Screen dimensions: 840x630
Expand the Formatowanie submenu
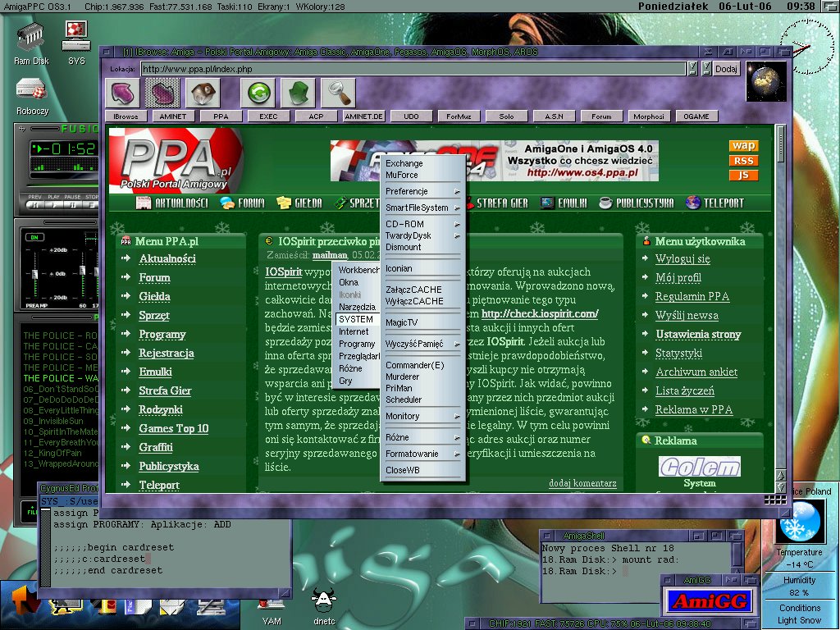point(422,454)
